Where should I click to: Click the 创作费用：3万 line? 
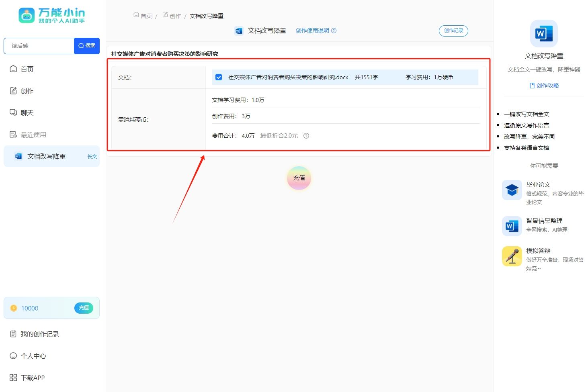pyautogui.click(x=231, y=116)
